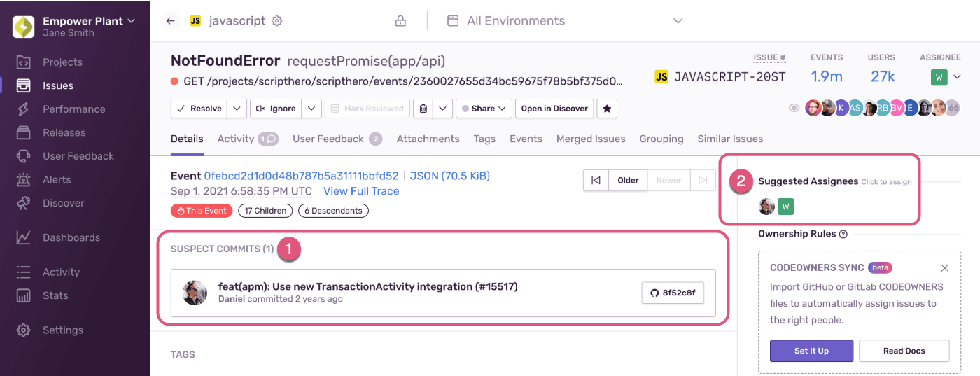Click the View Full Trace link

361,191
